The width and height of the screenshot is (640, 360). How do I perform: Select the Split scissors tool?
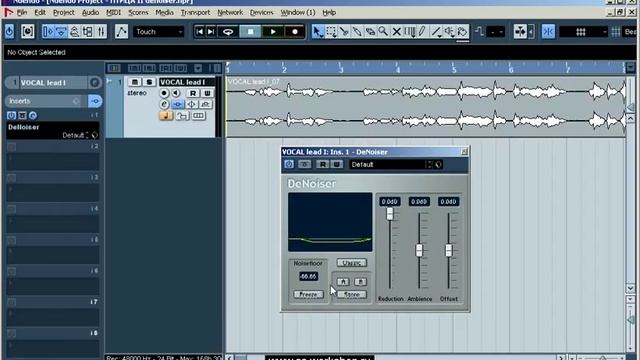click(344, 31)
